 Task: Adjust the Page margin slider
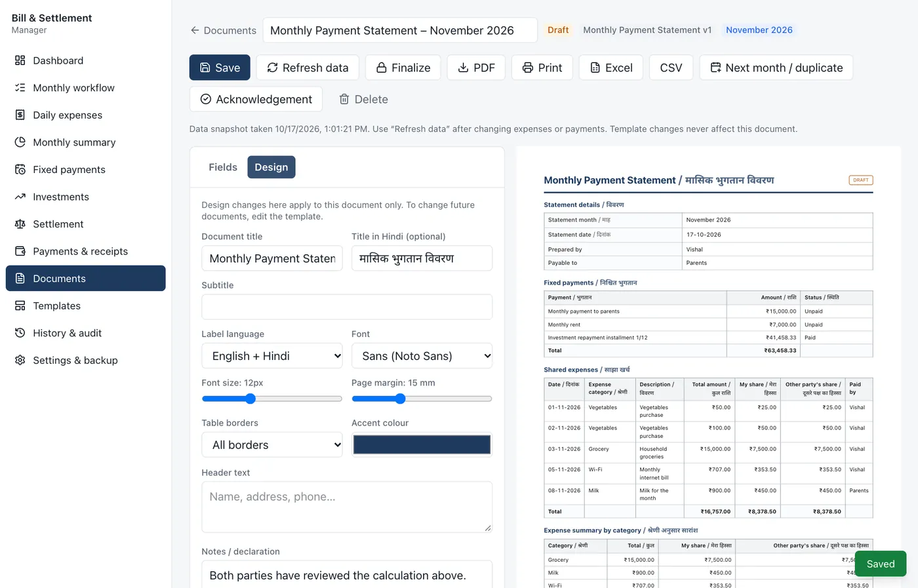(x=422, y=399)
